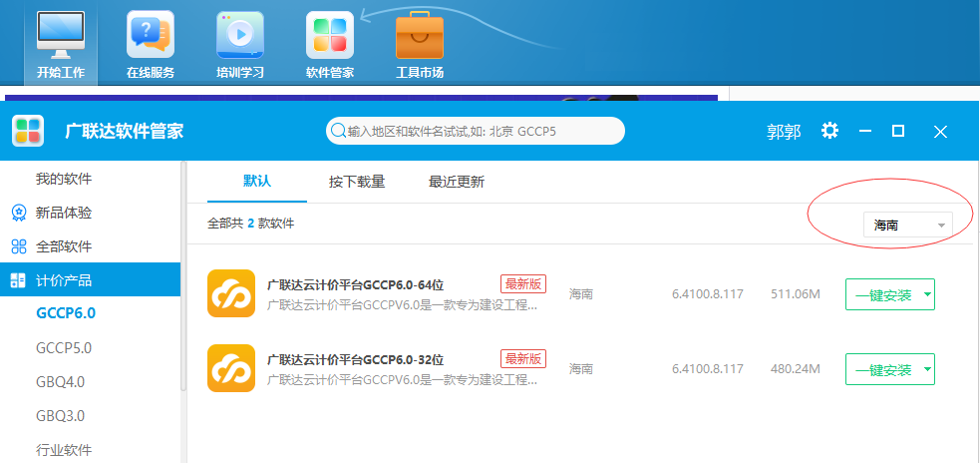The image size is (980, 463).
Task: Click 全部软件 four-squares icon
Action: pos(19,246)
